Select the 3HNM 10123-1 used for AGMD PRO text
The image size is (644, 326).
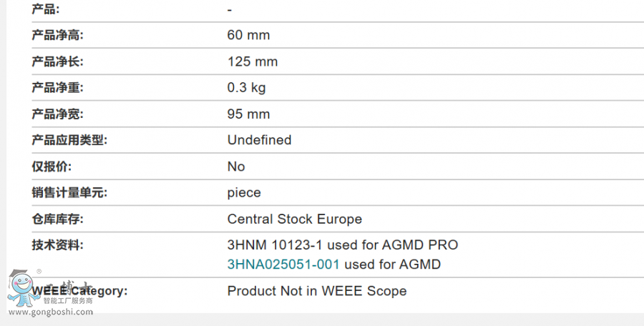pos(343,245)
